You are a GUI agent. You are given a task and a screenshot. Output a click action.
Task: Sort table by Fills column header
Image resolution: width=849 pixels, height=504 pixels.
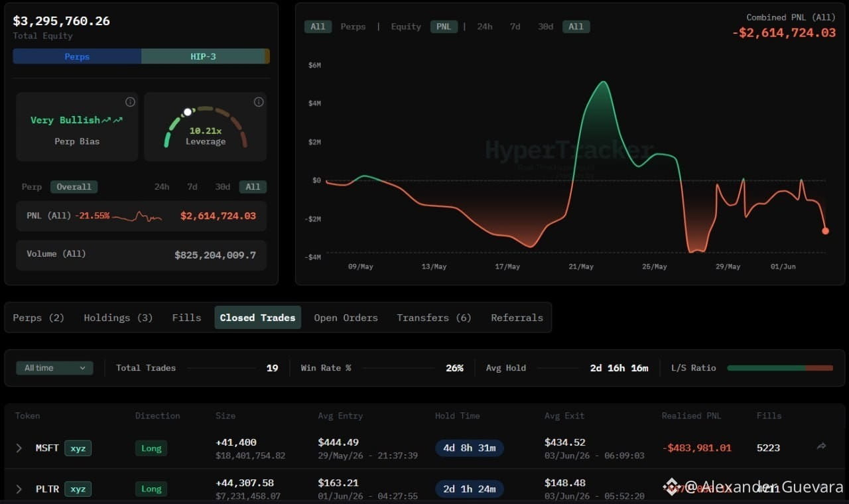coord(769,416)
